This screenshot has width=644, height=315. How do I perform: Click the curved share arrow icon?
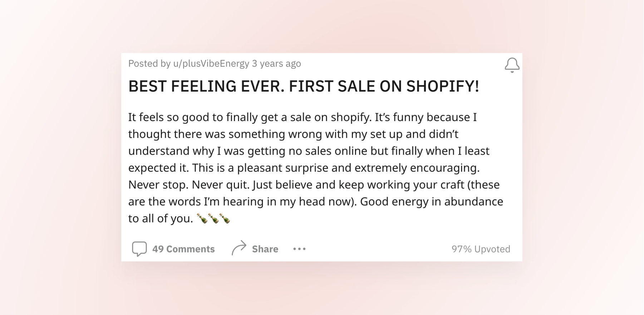(239, 248)
